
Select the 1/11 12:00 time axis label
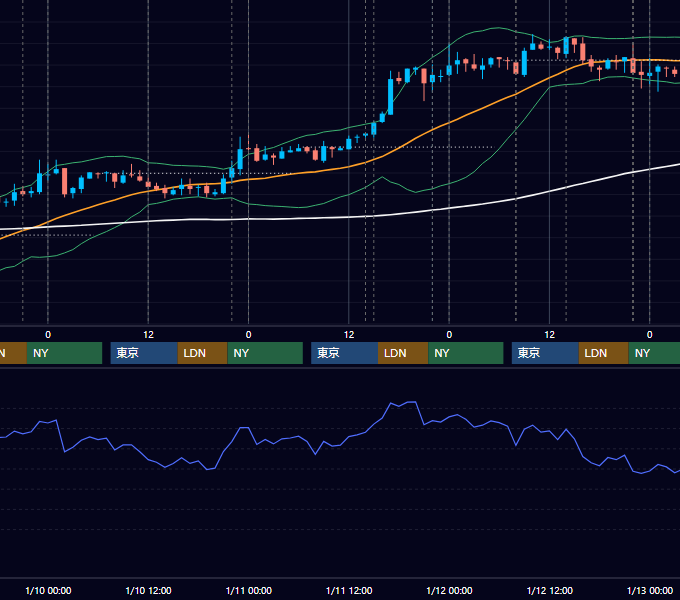349,590
